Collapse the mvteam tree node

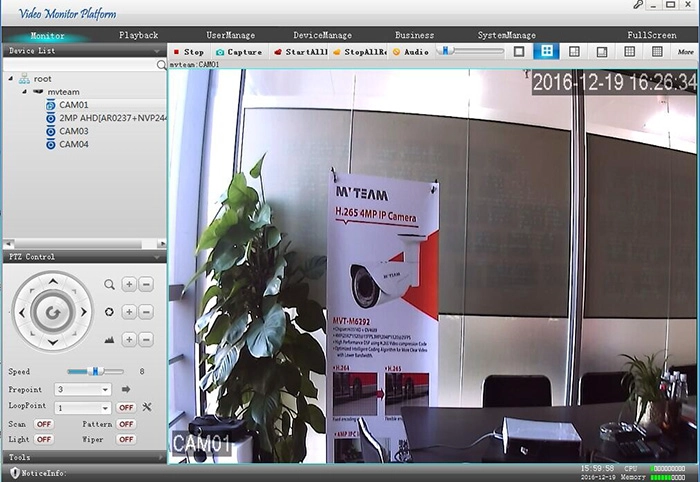(x=25, y=91)
